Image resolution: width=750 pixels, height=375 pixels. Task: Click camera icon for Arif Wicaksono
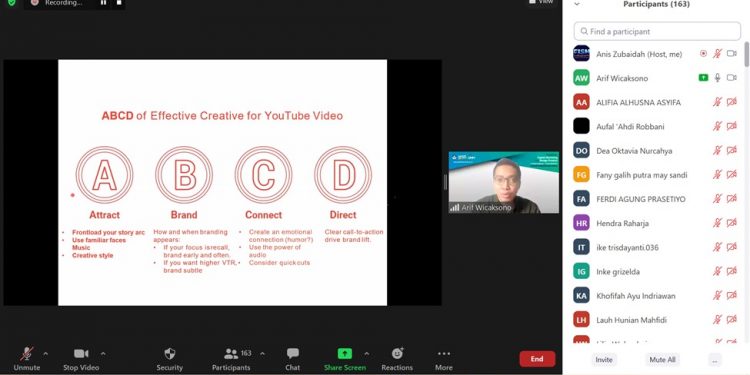[732, 77]
